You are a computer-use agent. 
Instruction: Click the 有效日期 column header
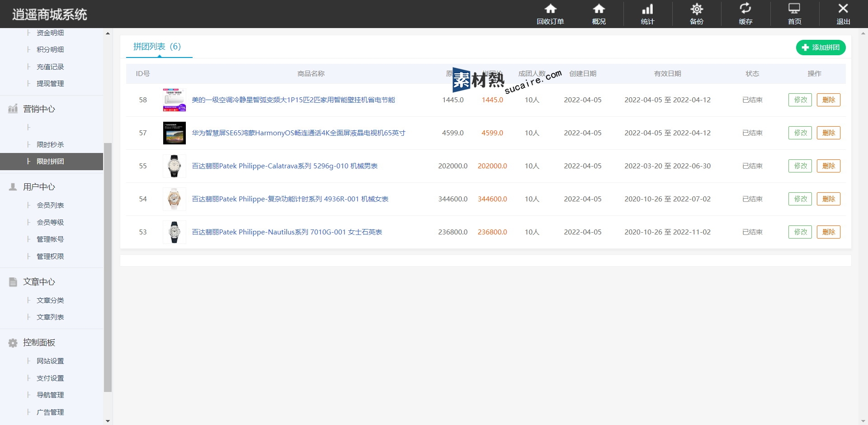point(668,74)
